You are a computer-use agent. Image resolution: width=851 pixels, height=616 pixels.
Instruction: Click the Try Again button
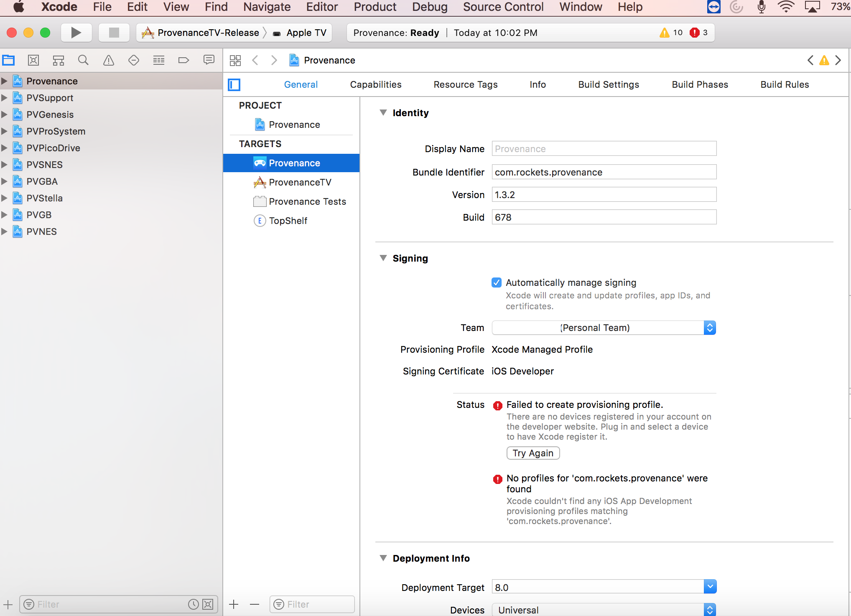coord(533,453)
